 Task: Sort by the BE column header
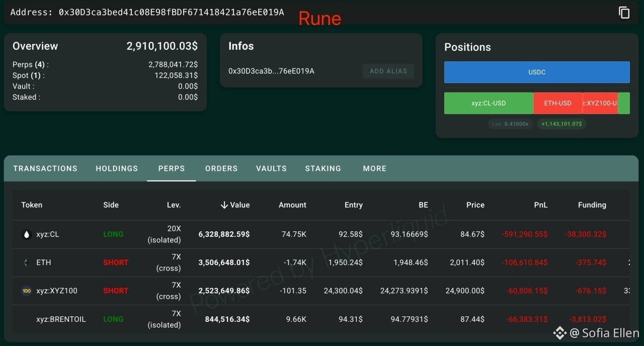click(423, 205)
